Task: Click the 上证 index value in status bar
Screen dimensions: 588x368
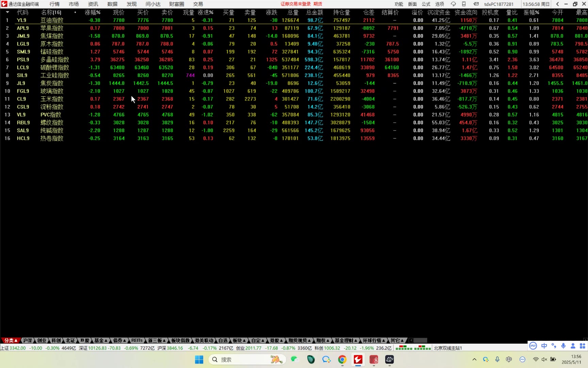Action: tap(18, 348)
